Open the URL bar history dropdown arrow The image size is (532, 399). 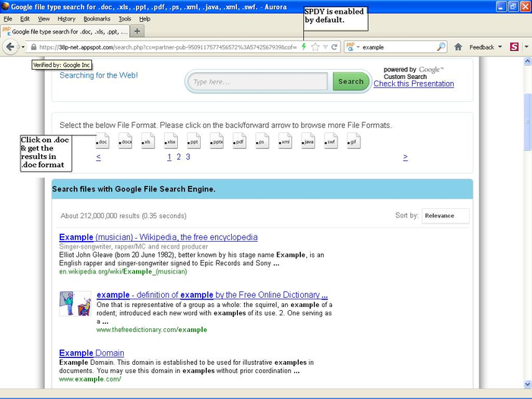click(325, 47)
